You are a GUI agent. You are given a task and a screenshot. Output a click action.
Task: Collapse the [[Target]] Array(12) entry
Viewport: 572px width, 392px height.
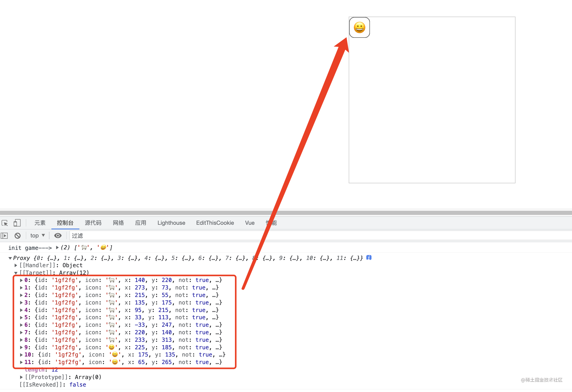(x=16, y=273)
